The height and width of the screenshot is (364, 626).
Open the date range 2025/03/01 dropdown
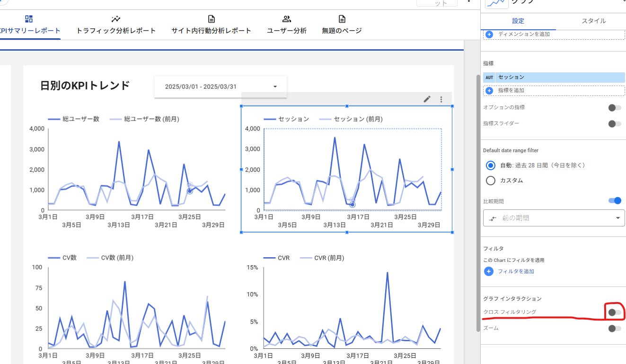click(220, 87)
